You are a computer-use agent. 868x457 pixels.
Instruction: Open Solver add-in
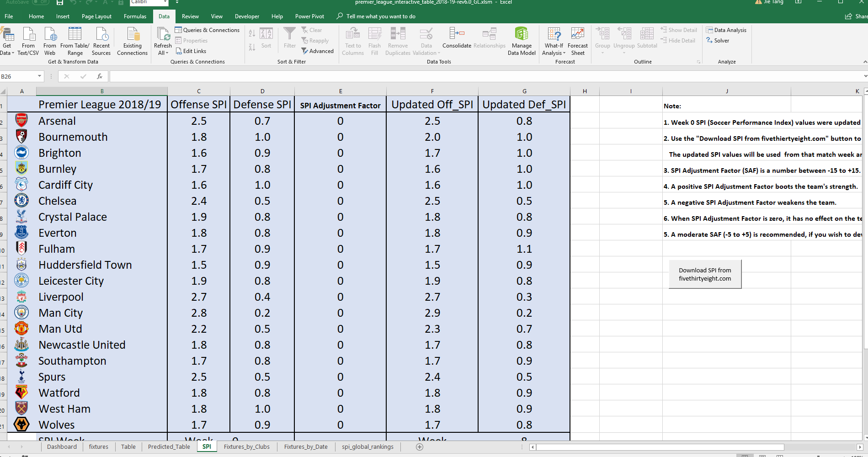click(721, 41)
